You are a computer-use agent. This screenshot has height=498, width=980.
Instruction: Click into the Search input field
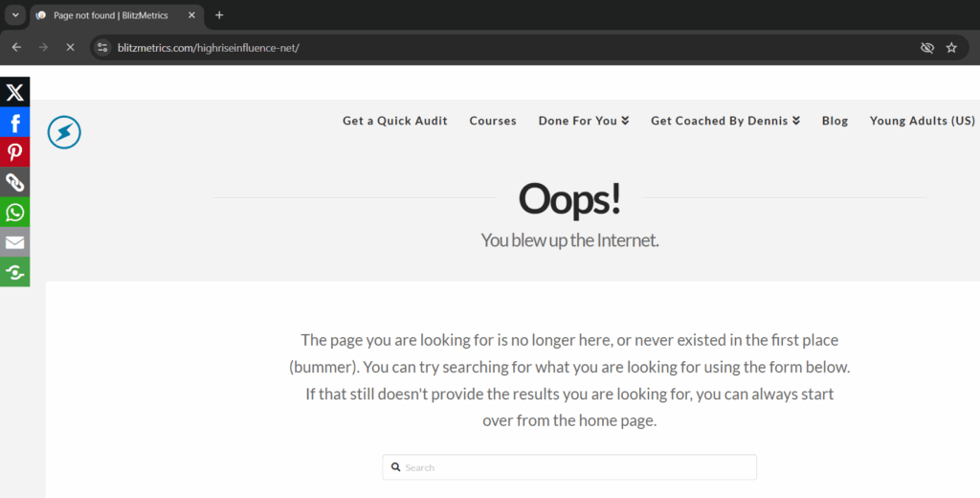click(x=574, y=467)
